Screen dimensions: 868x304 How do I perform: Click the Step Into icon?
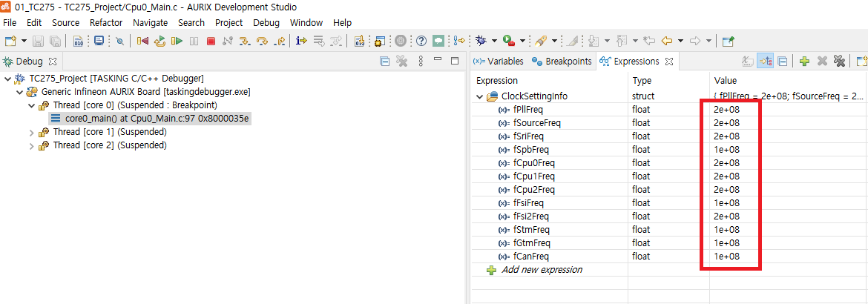[244, 41]
